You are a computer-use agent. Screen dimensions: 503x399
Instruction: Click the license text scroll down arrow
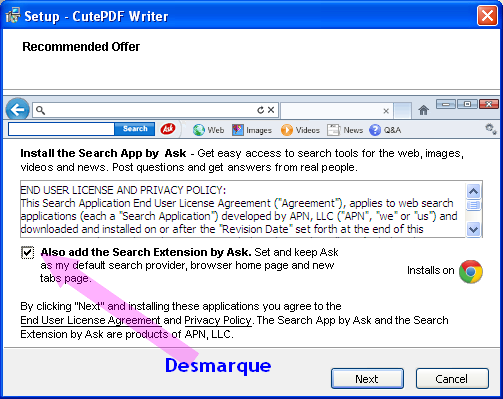point(474,229)
